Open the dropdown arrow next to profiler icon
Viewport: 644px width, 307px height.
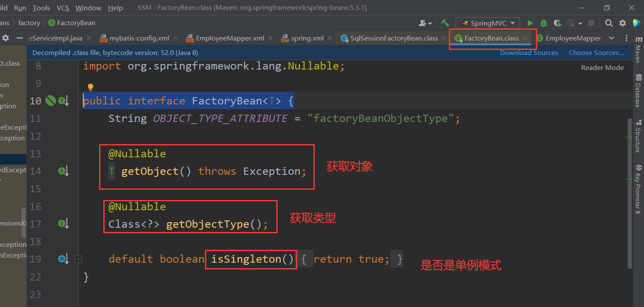(580, 23)
